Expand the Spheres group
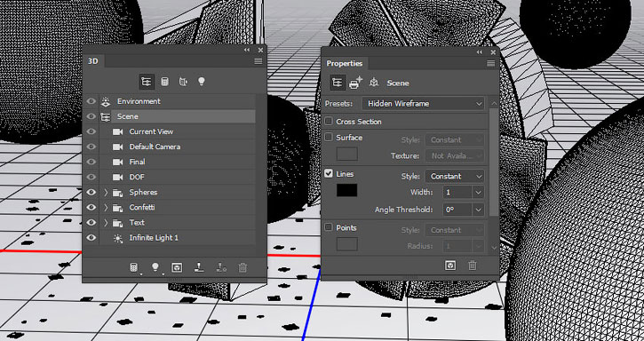 point(106,193)
